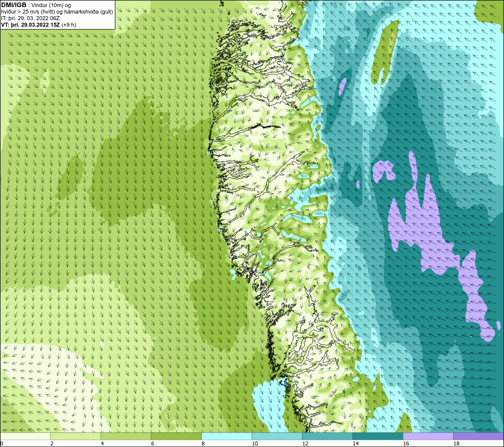The height and width of the screenshot is (447, 504).
Task: Click the 12–14 m/s teal legend swatch
Action: (x=327, y=436)
